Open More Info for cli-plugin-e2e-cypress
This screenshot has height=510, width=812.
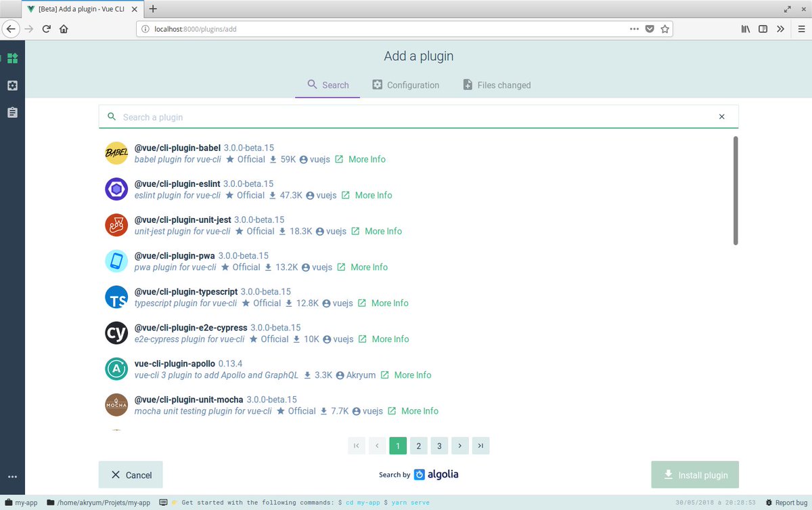[383, 339]
